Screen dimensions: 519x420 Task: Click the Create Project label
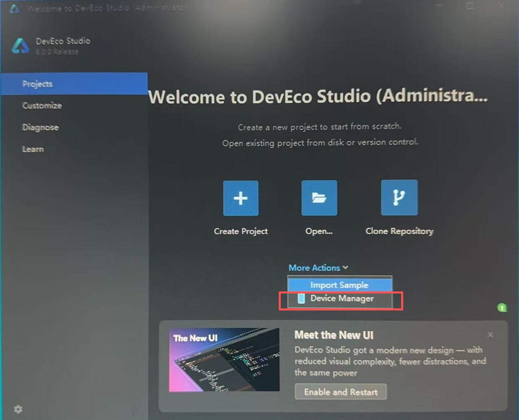(241, 231)
